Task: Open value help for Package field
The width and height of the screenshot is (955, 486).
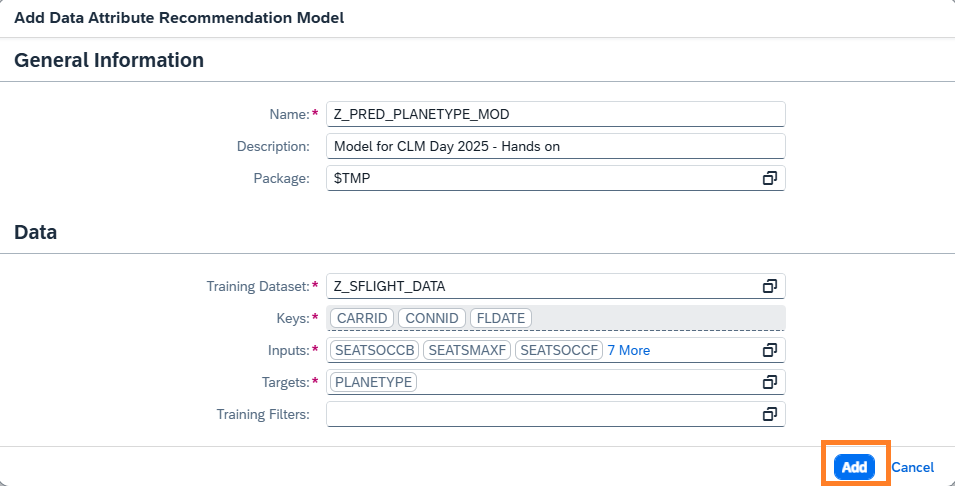Action: pyautogui.click(x=770, y=178)
